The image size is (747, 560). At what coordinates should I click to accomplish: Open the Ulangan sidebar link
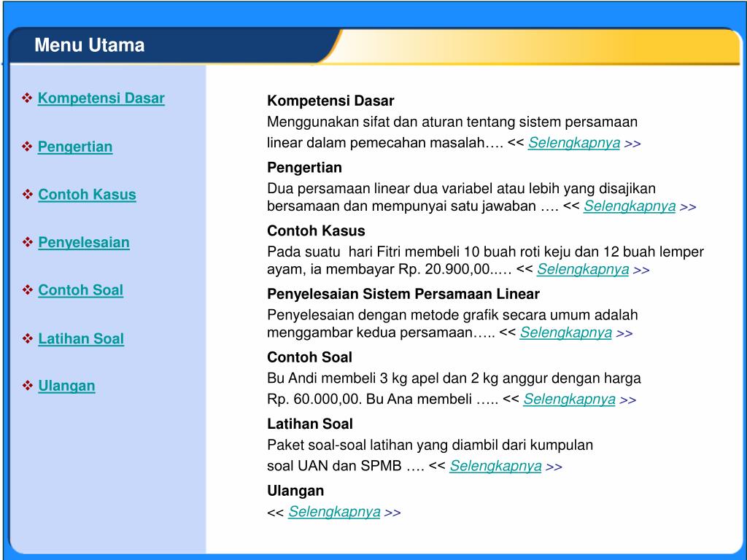tap(66, 386)
